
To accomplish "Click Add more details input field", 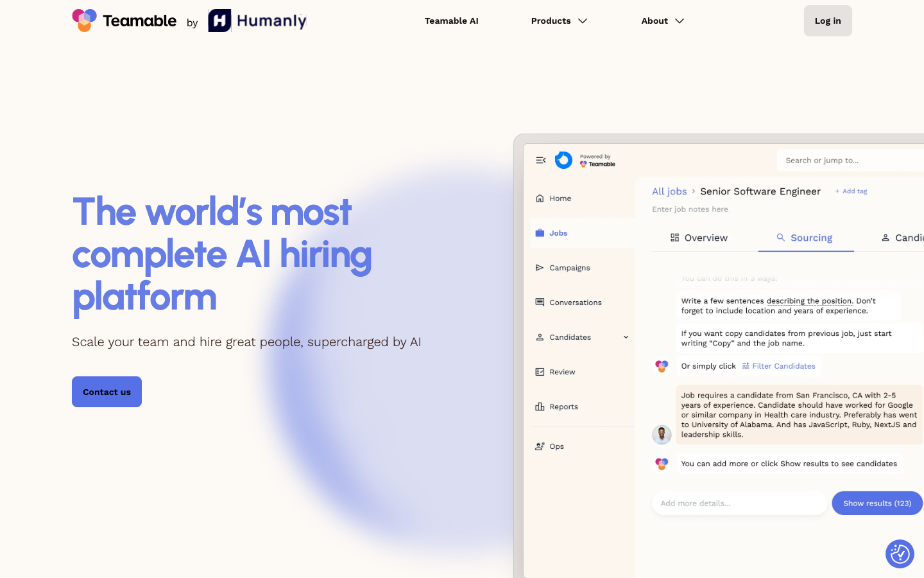I will 740,504.
